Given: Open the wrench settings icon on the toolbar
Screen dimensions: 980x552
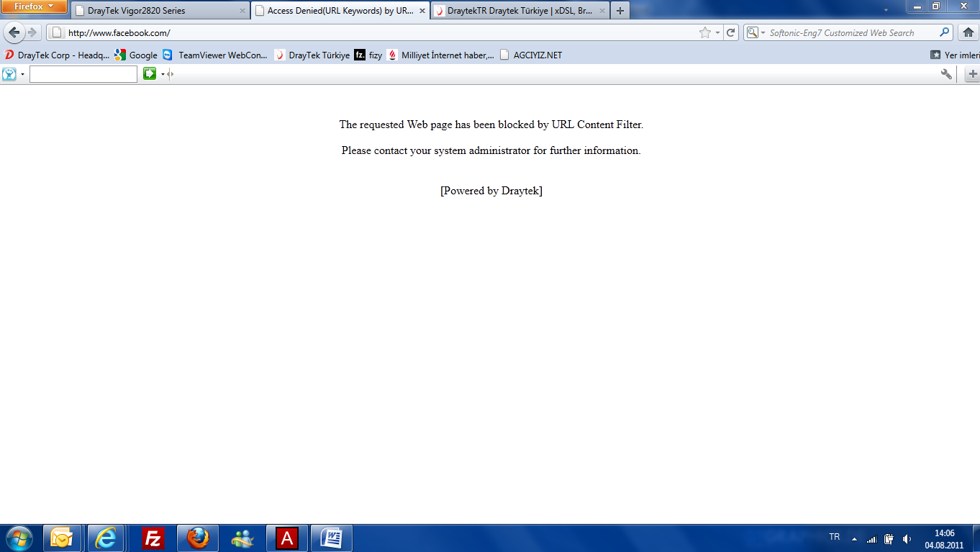Looking at the screenshot, I should [946, 74].
